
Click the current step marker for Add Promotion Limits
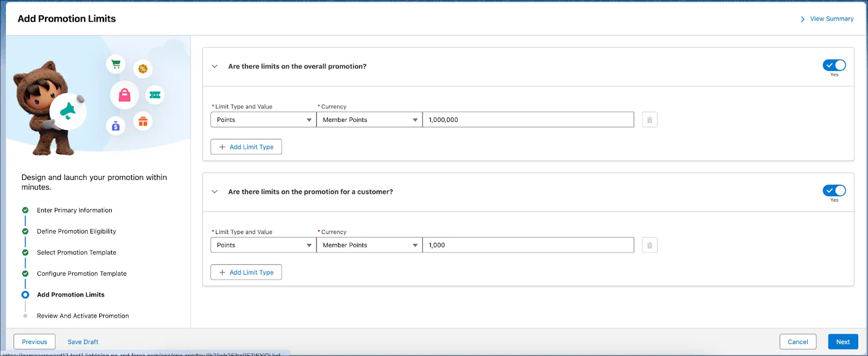25,295
